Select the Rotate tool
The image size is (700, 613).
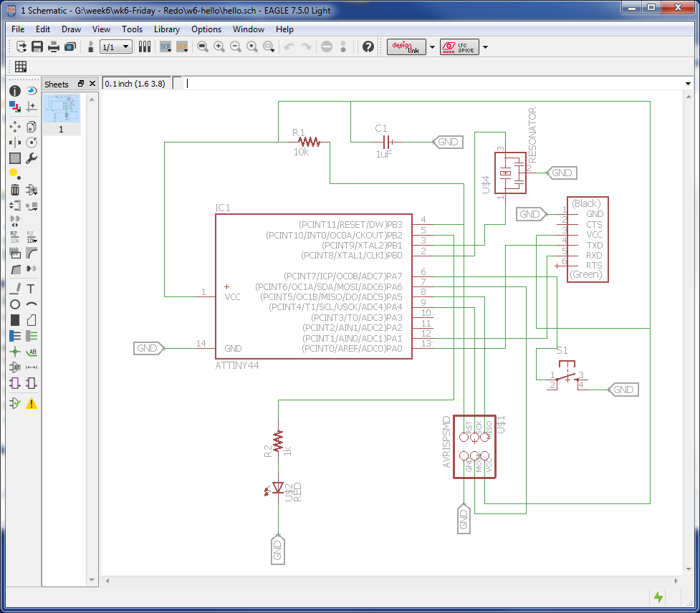32,143
